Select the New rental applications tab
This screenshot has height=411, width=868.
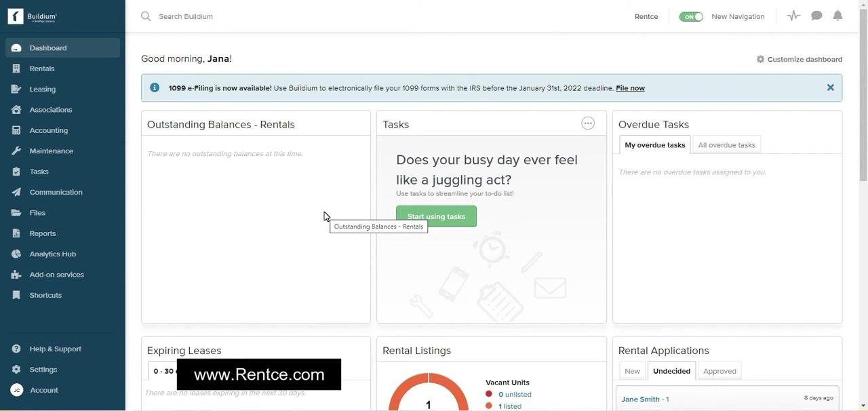click(632, 371)
